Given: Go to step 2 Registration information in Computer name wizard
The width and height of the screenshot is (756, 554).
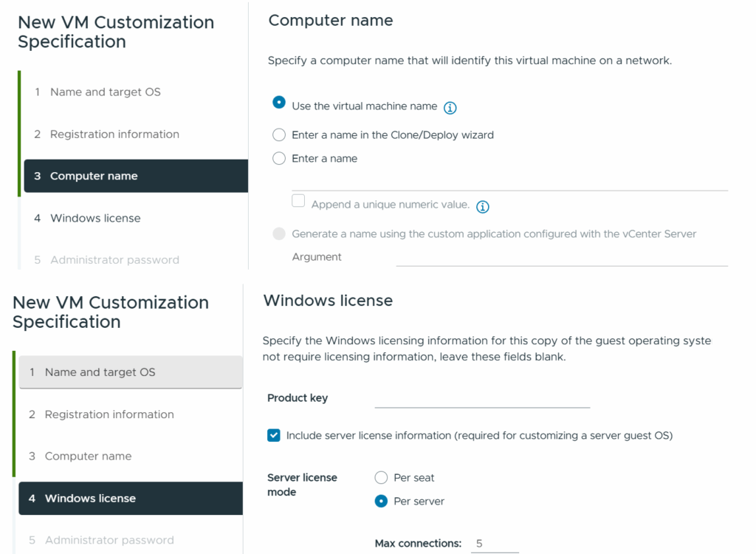Looking at the screenshot, I should coord(136,134).
